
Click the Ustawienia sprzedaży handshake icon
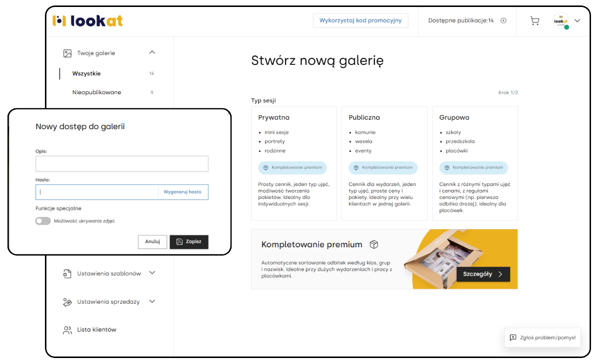tap(67, 302)
